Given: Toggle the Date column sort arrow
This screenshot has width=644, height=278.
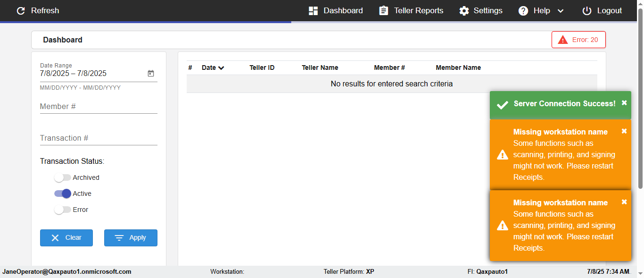Looking at the screenshot, I should [221, 68].
